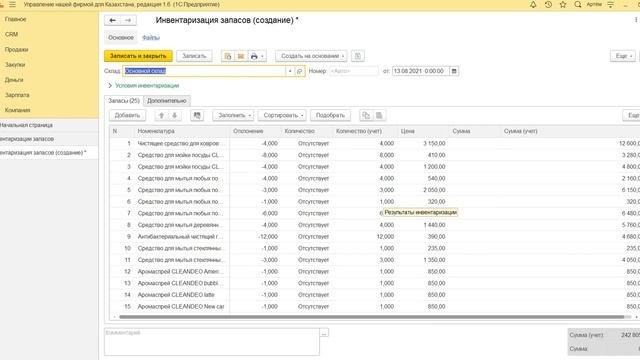Click the orange document movements icon
Image resolution: width=640 pixels, height=360 pixels.
click(241, 56)
